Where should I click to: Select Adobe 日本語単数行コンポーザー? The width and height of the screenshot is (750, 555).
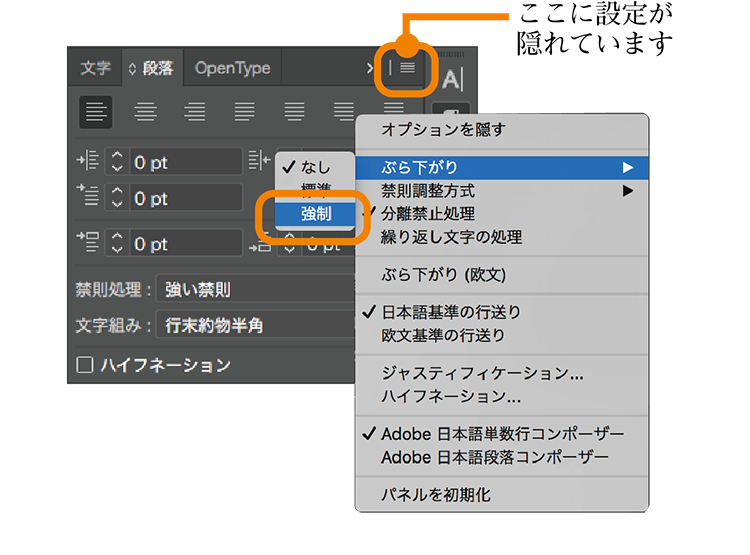pos(502,434)
